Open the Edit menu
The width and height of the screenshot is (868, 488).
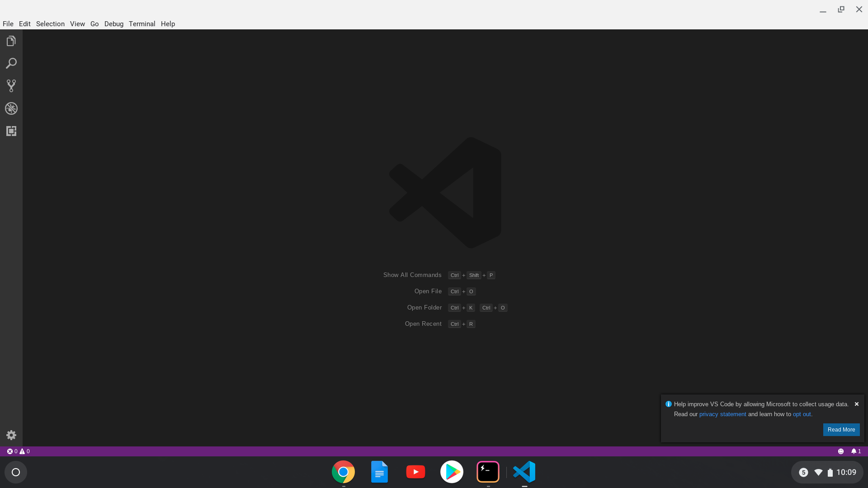25,24
